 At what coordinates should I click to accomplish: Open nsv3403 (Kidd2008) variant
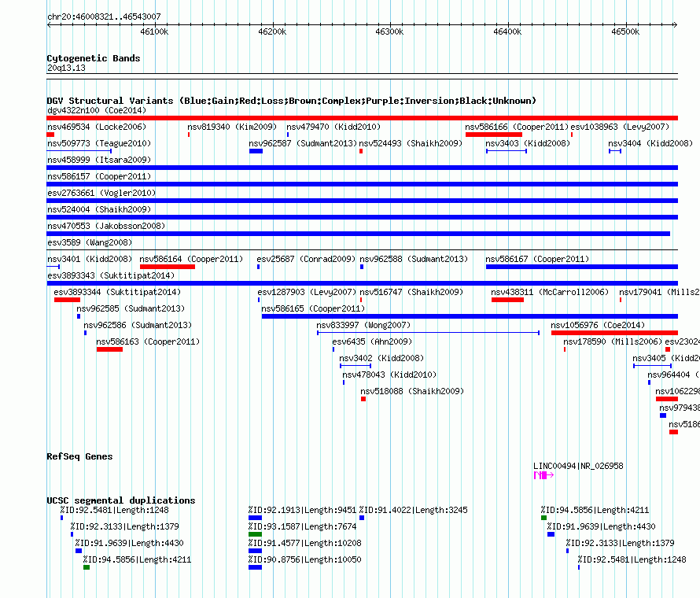click(528, 143)
